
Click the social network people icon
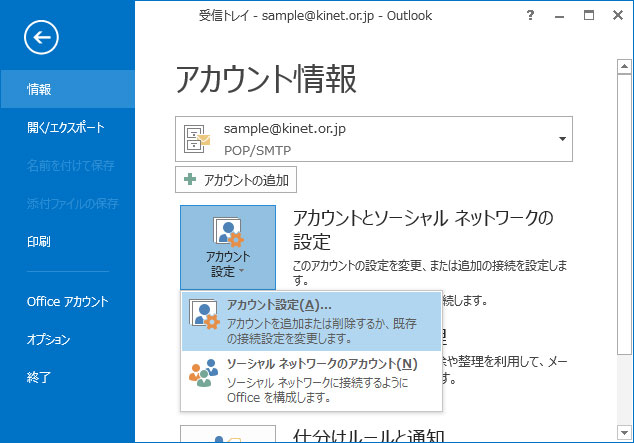pos(203,373)
